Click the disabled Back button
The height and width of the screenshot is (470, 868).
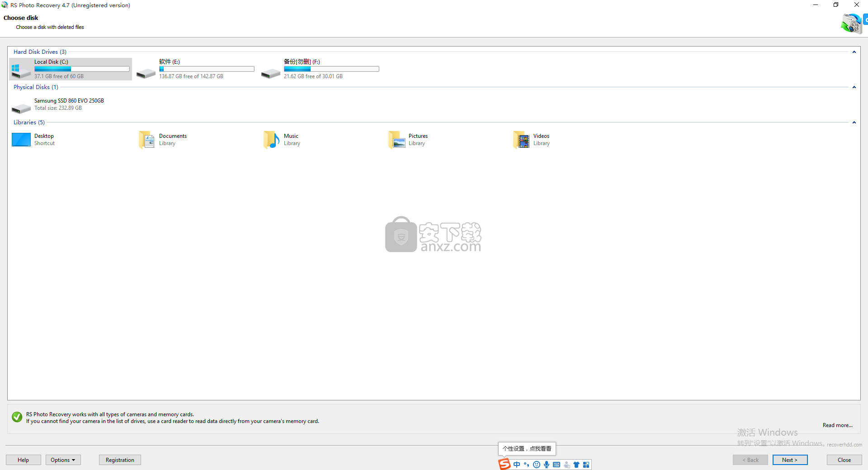[750, 460]
